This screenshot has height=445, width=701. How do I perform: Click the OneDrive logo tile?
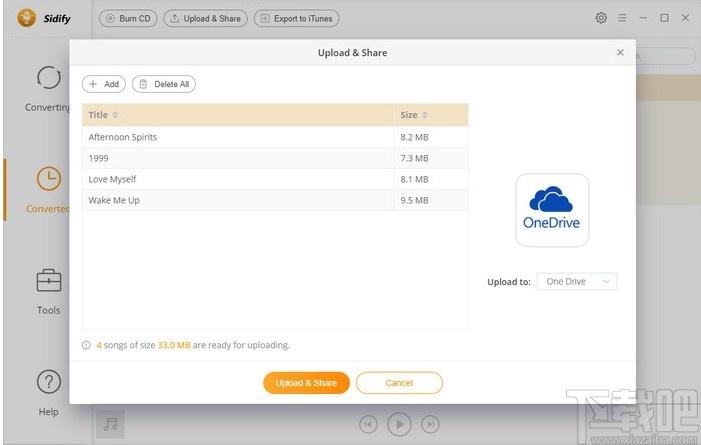pyautogui.click(x=552, y=210)
